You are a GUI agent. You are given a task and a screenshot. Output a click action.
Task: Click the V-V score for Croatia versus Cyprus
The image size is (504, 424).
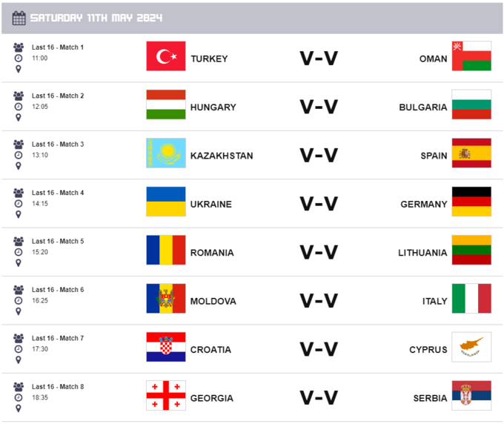319,350
